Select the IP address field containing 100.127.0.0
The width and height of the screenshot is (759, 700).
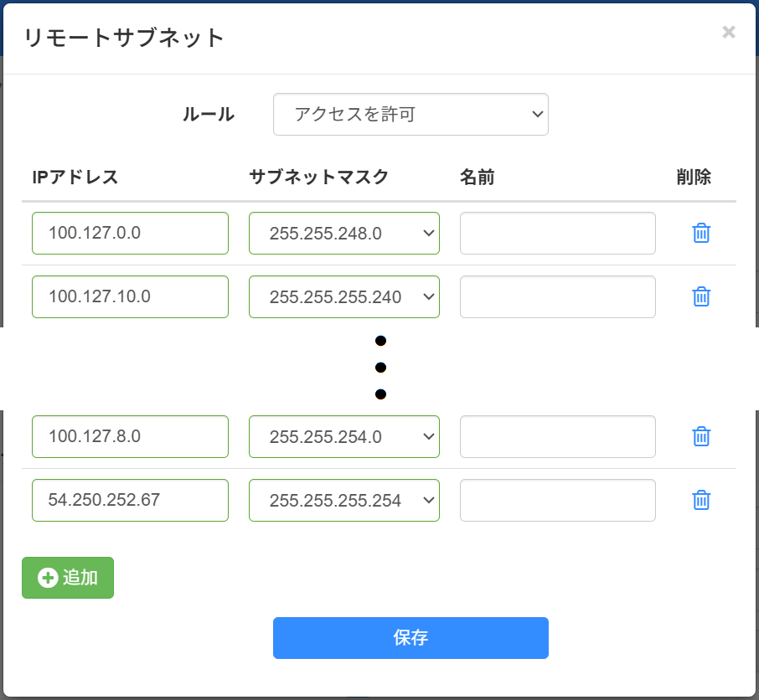(x=130, y=233)
